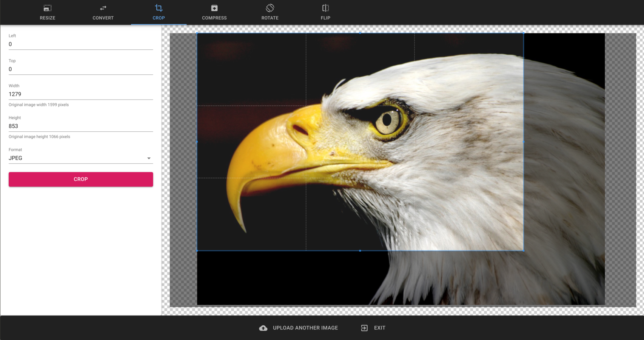Click the cloud upload icon
Image resolution: width=644 pixels, height=340 pixels.
click(x=263, y=328)
